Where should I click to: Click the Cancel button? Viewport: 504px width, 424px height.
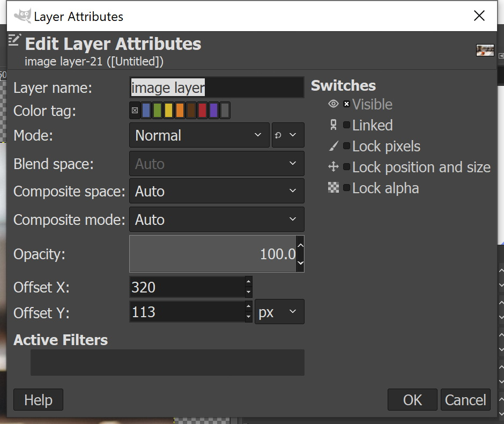point(465,400)
